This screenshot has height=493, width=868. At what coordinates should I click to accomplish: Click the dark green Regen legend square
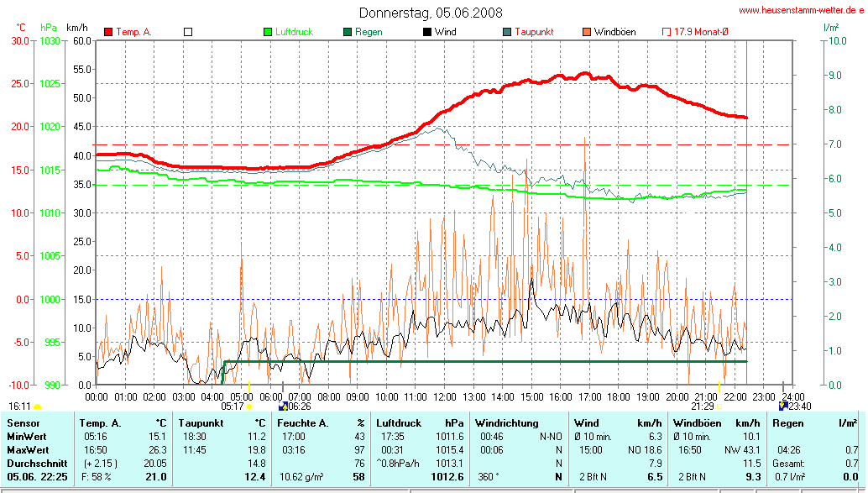click(x=348, y=32)
